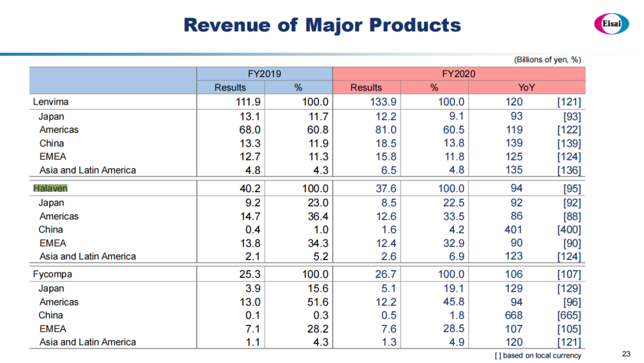Click the China label under Lenvima
Screen dimensions: 644x363
click(52, 143)
